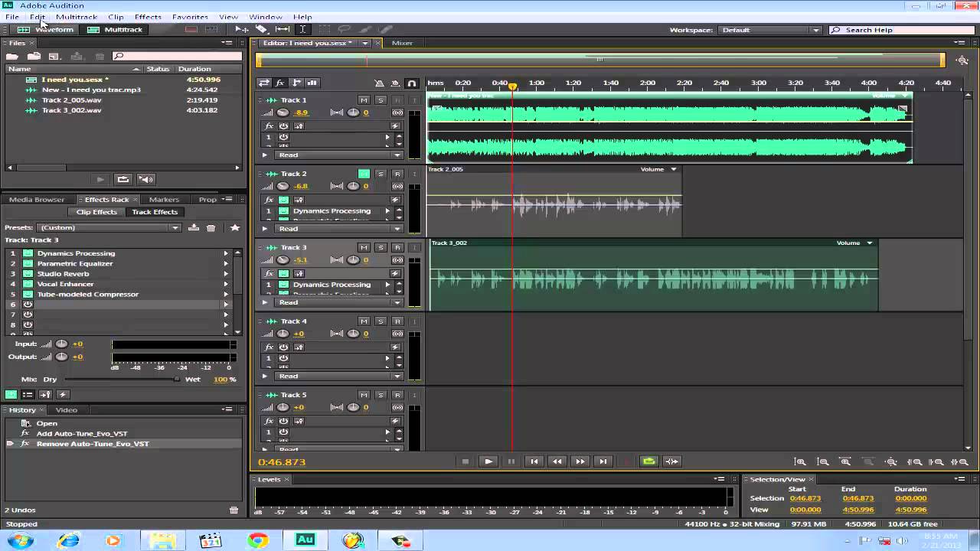Click Track Effects button
The image size is (980, 551).
tap(155, 212)
